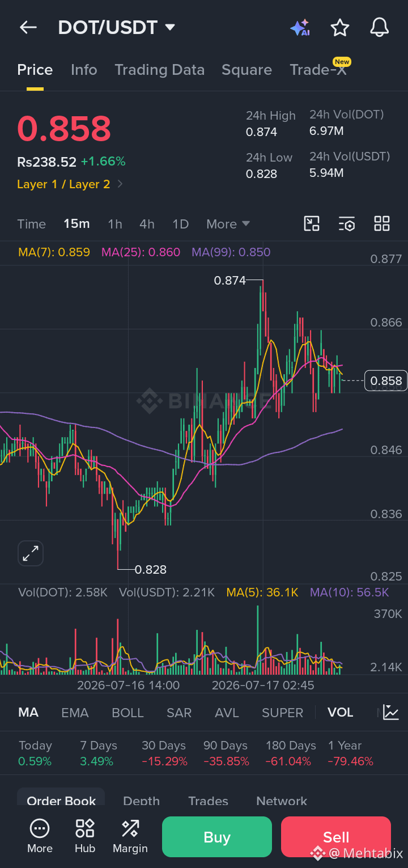This screenshot has width=408, height=868.
Task: Tap the Vol(DOT): 2.58K label
Action: pyautogui.click(x=62, y=592)
